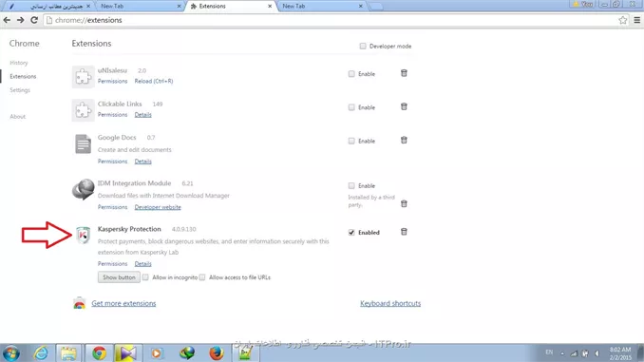Open Keyboard shortcuts link
This screenshot has width=644, height=362.
(x=390, y=303)
